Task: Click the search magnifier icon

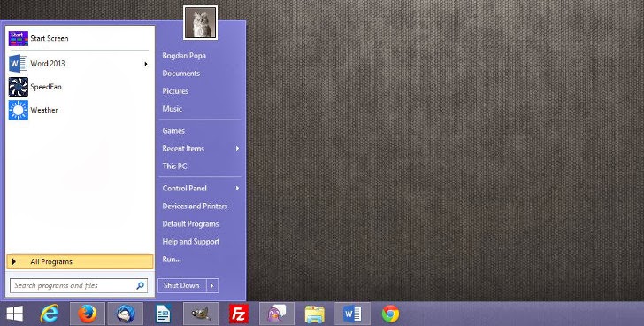Action: [140, 285]
